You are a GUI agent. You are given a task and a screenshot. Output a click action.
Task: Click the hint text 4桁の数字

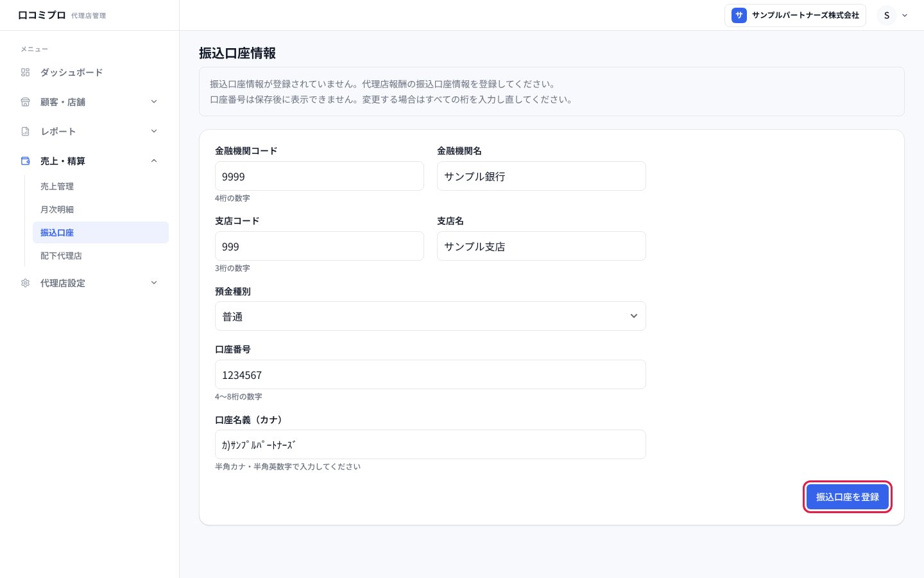(x=232, y=198)
